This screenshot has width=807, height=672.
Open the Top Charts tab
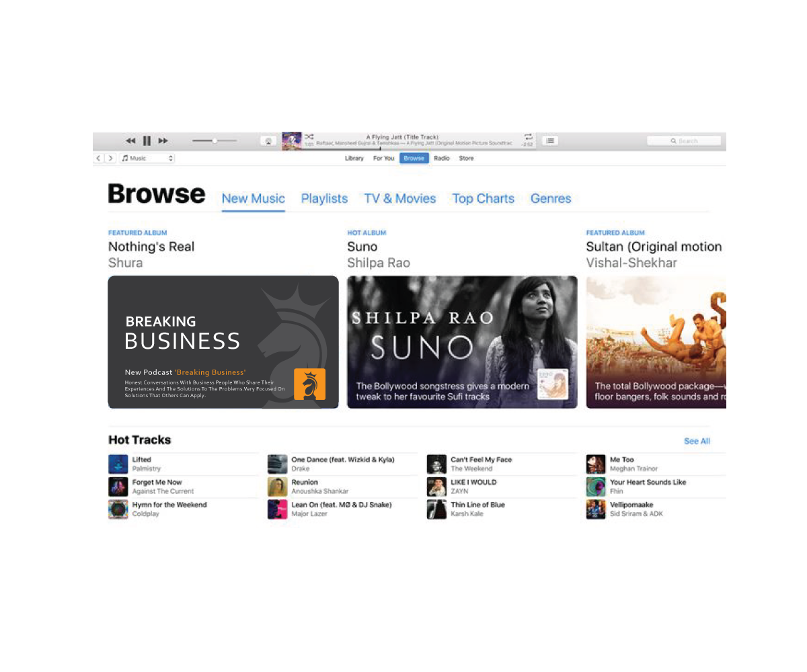[x=483, y=199]
